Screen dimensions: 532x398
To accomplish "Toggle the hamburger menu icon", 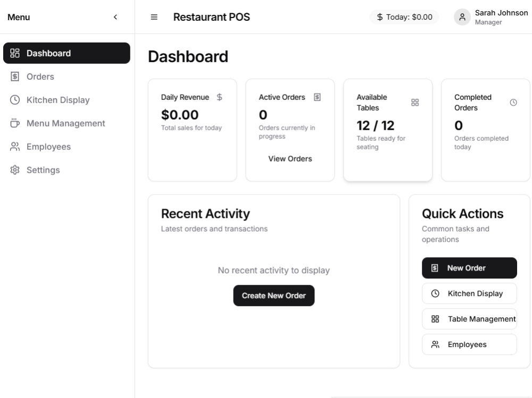I will 154,17.
